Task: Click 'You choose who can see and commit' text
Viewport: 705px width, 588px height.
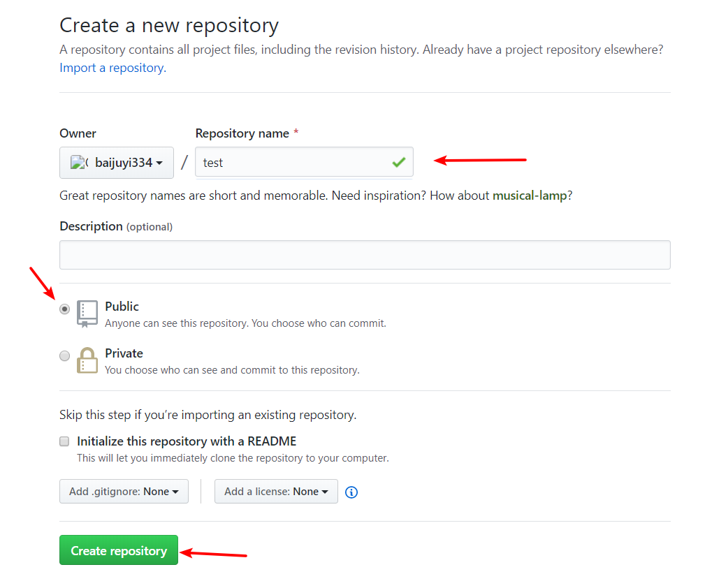Action: [x=232, y=370]
